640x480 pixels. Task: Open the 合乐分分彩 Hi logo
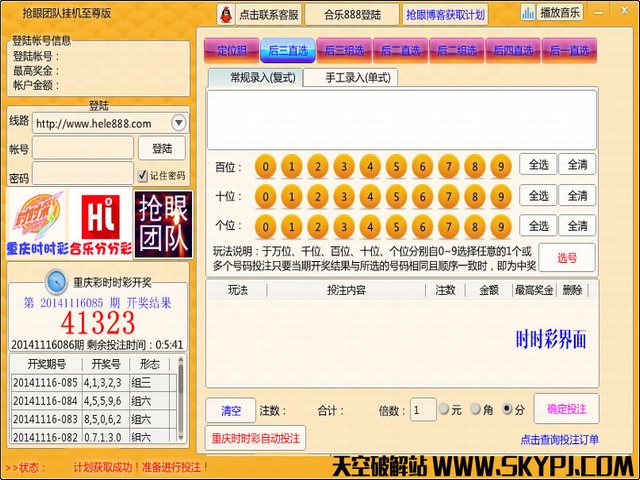point(100,222)
